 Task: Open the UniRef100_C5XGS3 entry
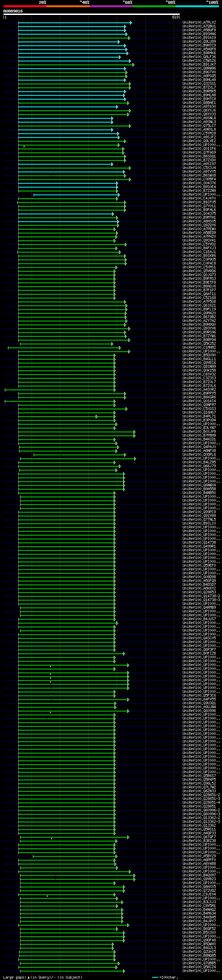click(x=199, y=409)
